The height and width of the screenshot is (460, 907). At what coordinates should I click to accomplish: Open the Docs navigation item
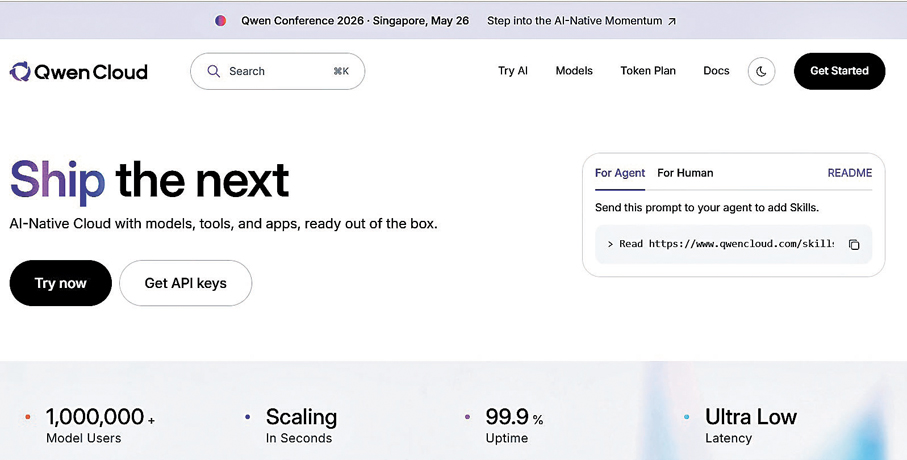[716, 71]
